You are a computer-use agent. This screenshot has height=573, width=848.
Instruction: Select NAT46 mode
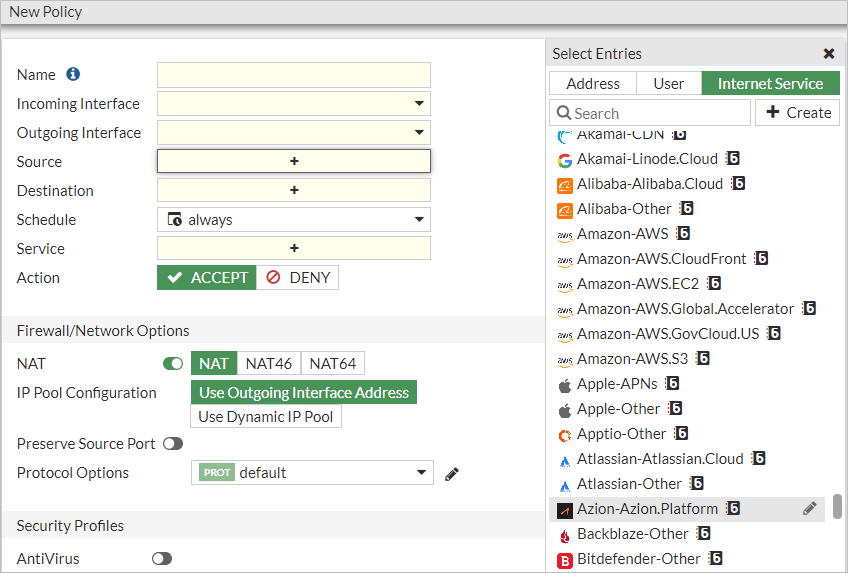(269, 363)
